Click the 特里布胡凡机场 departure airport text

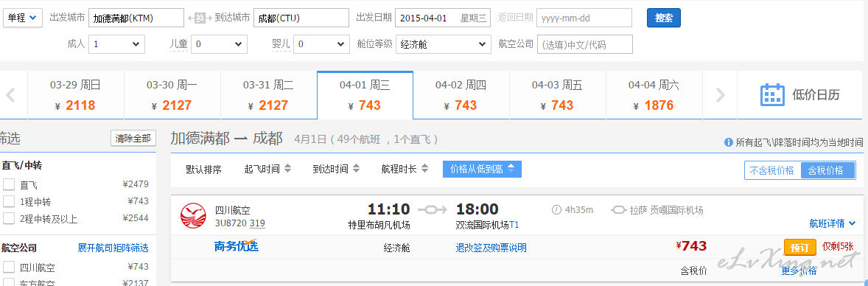click(379, 225)
